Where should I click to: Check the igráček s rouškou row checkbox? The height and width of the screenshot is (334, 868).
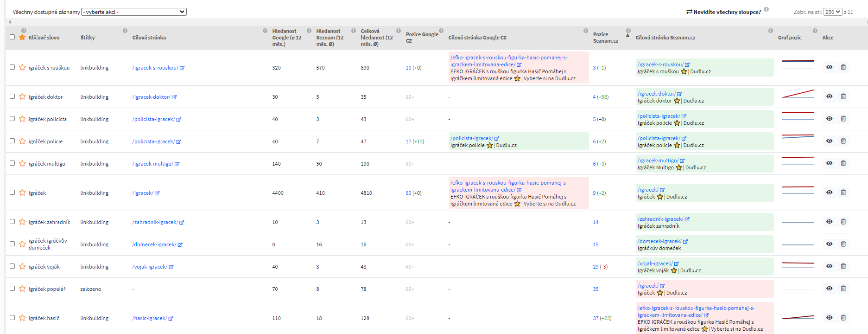(x=12, y=67)
